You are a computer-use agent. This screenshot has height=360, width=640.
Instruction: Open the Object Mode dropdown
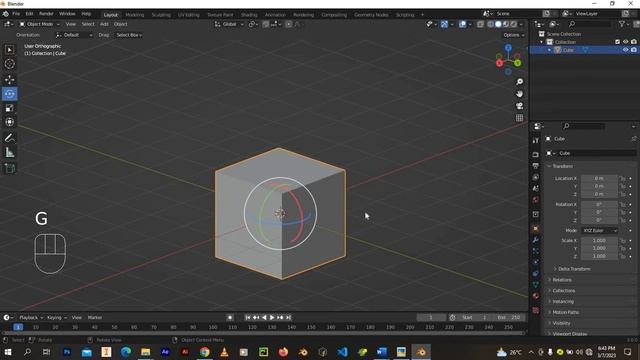pyautogui.click(x=39, y=24)
